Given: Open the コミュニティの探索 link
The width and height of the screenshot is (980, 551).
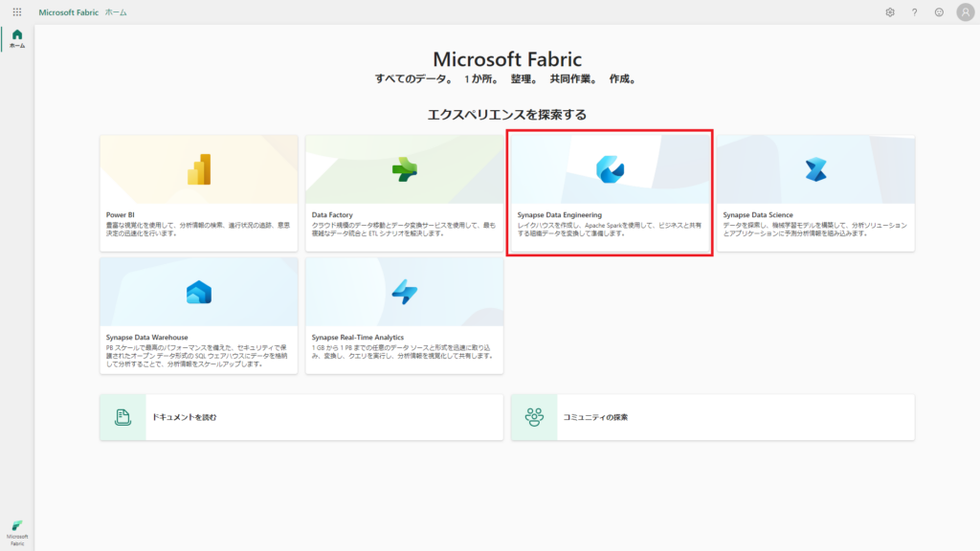Looking at the screenshot, I should click(x=595, y=417).
